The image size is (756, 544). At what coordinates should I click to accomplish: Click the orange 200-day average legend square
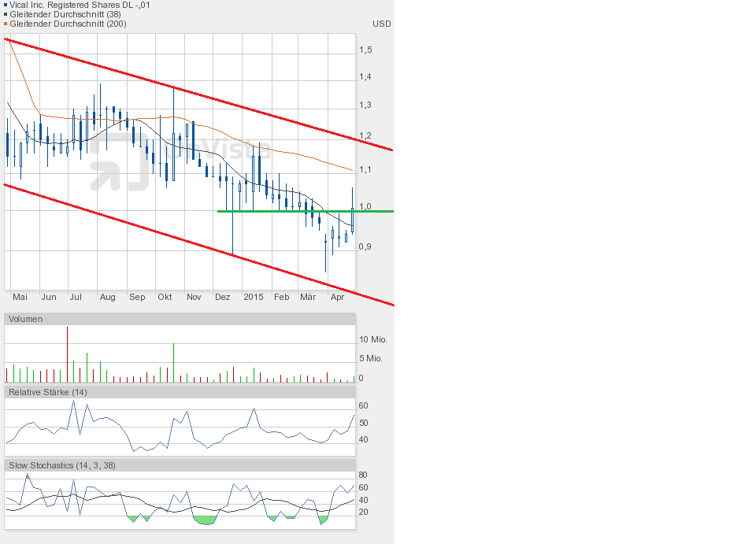point(6,24)
